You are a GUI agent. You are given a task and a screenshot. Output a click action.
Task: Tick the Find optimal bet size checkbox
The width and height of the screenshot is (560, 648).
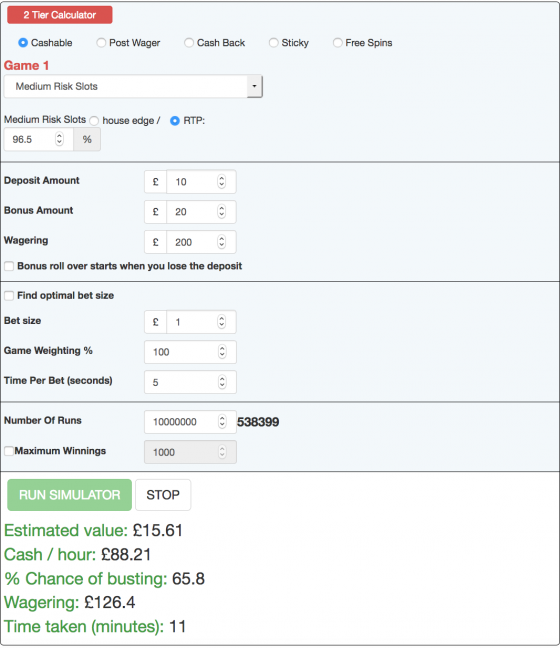tap(9, 295)
